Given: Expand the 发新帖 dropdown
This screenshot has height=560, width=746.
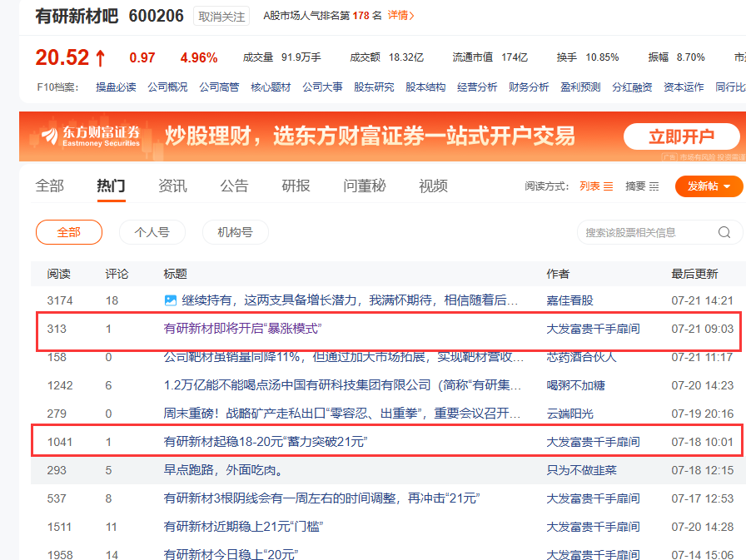Looking at the screenshot, I should [709, 186].
